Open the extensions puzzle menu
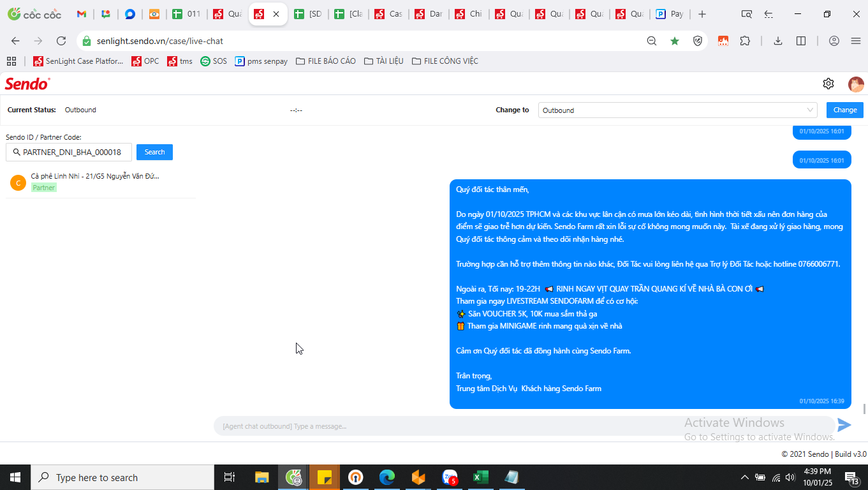Screen dimensions: 868x490 tap(745, 41)
